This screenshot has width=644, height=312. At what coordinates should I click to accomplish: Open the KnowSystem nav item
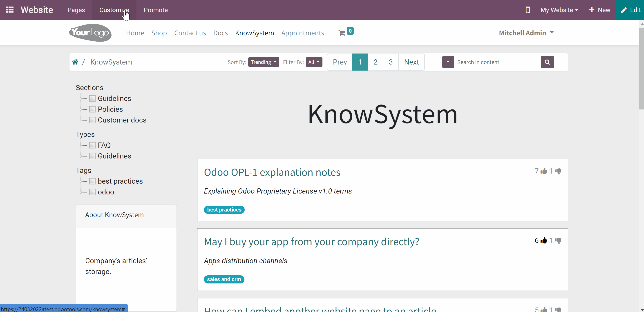pos(255,33)
